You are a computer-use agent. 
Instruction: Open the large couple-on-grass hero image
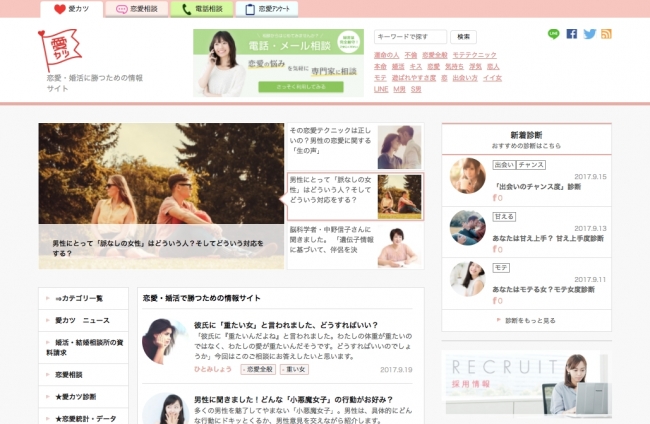(x=161, y=196)
